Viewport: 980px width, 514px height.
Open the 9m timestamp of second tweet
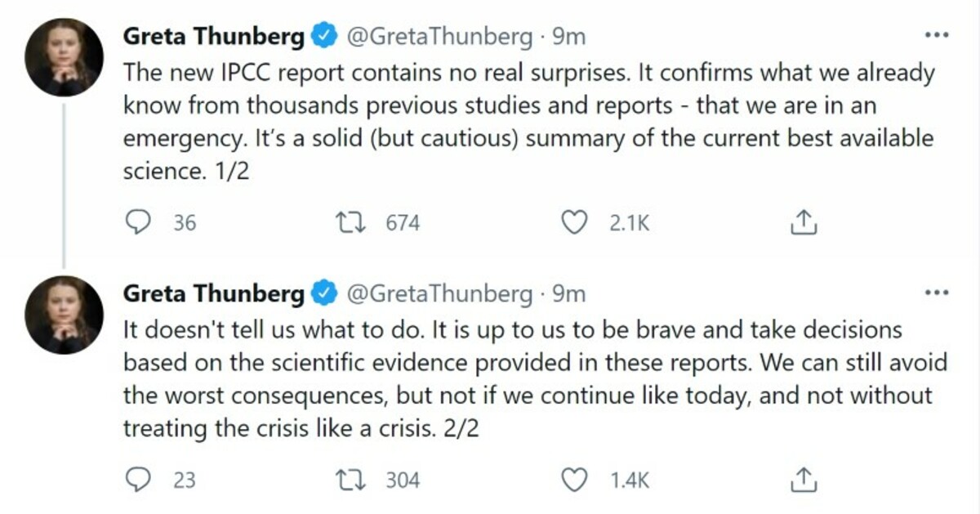(569, 293)
